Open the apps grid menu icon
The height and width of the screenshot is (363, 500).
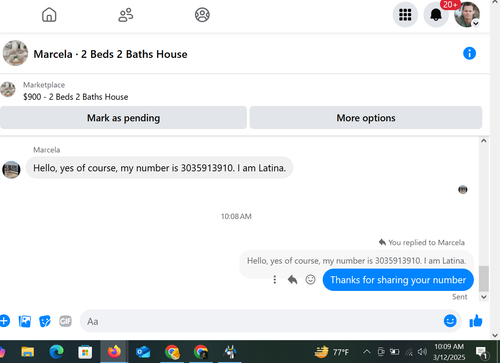pos(405,15)
